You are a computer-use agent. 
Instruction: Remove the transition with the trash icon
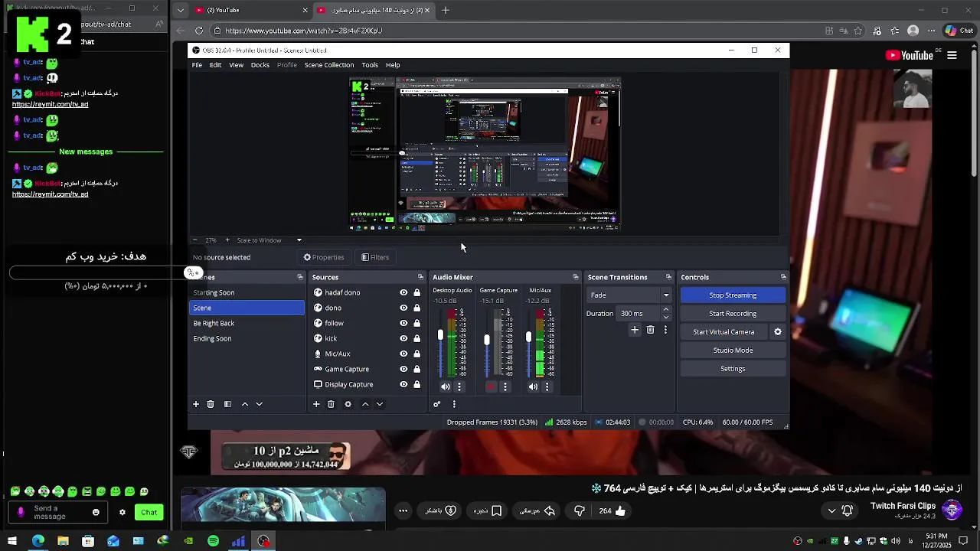650,330
